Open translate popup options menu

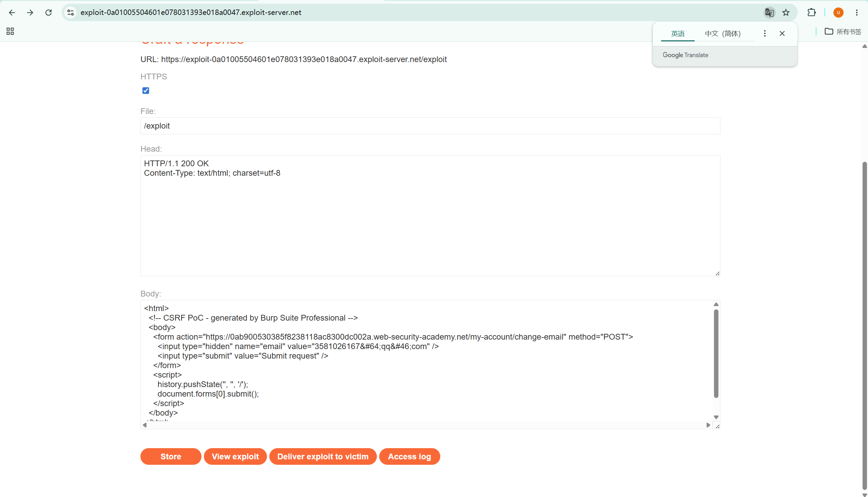point(765,34)
